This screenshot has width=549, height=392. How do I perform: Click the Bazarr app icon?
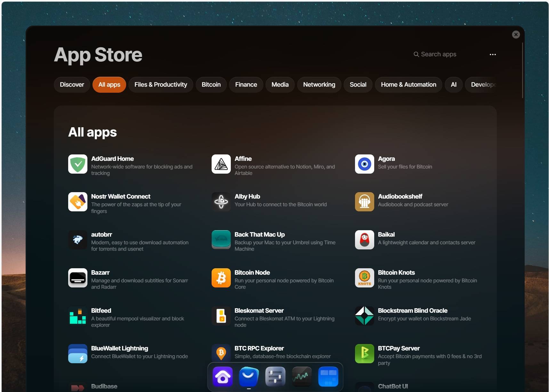(78, 278)
